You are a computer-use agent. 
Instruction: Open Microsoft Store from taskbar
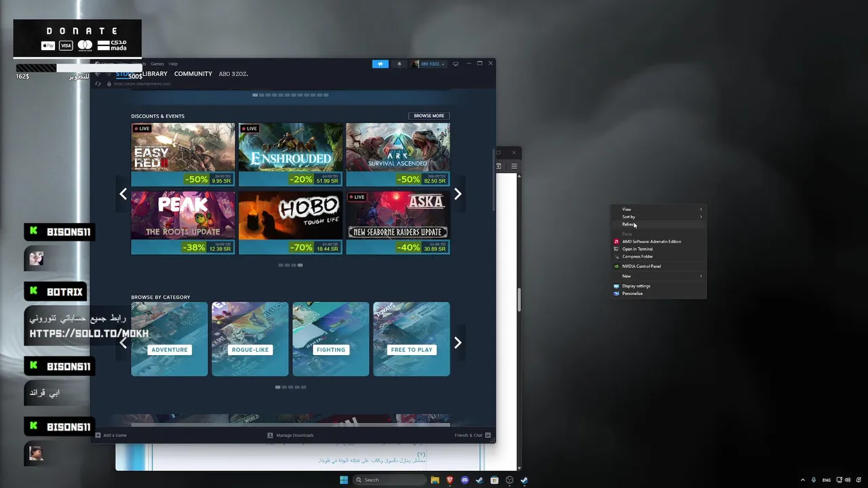pos(494,480)
